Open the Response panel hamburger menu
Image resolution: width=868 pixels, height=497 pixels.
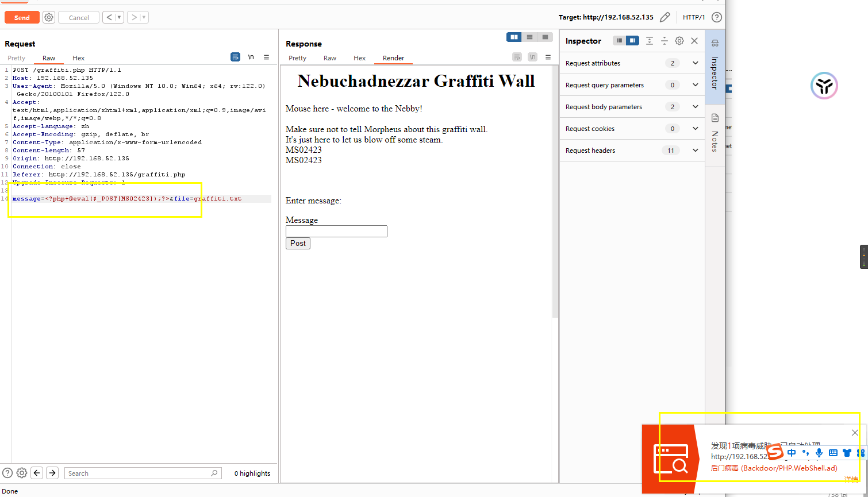[548, 57]
